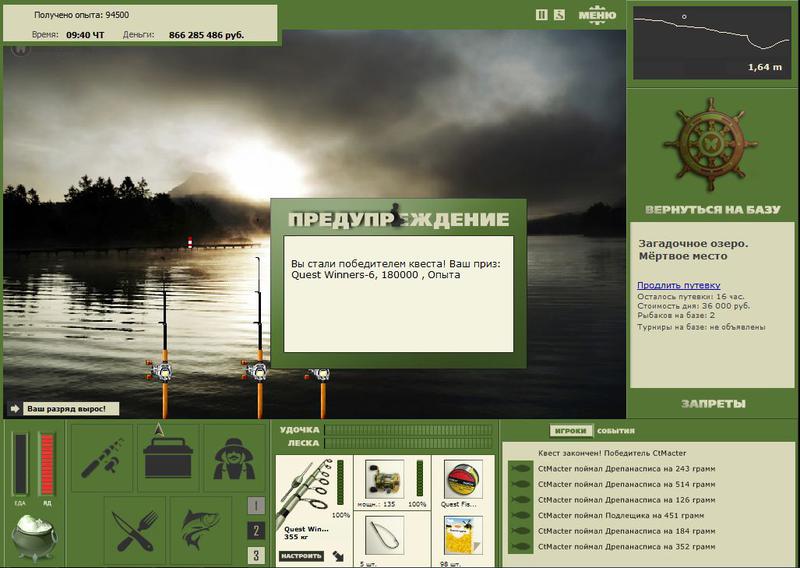Open the fisherman profile icon

pos(234,458)
